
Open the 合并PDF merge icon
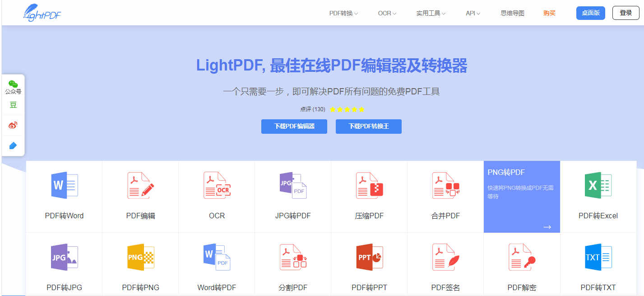[445, 185]
